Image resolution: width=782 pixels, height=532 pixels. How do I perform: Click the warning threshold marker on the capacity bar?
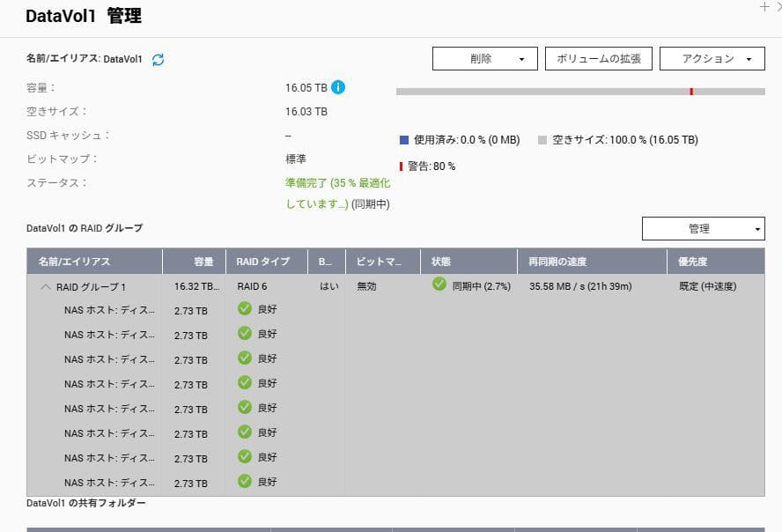(x=691, y=89)
